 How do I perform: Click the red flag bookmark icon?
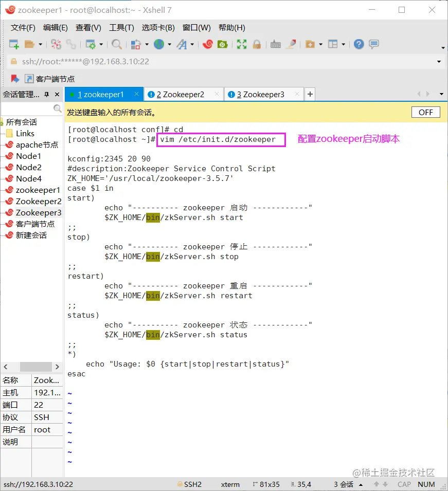click(x=15, y=79)
